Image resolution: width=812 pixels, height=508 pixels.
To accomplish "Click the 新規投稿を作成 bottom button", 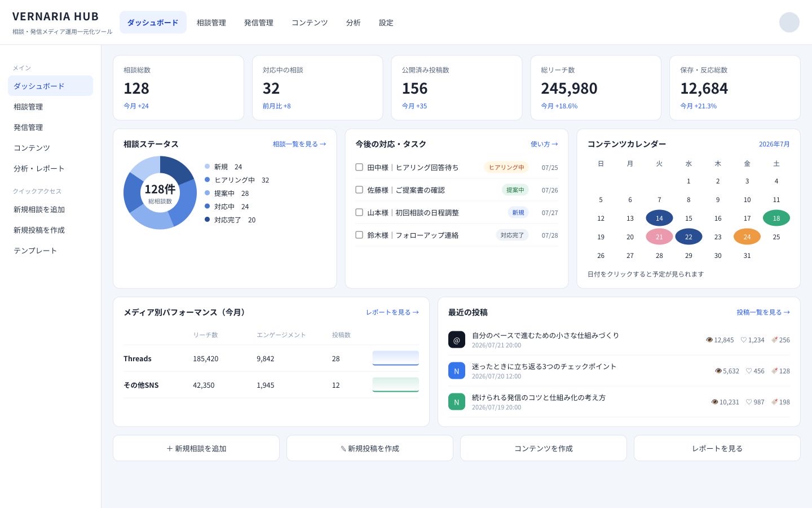I will pyautogui.click(x=370, y=448).
